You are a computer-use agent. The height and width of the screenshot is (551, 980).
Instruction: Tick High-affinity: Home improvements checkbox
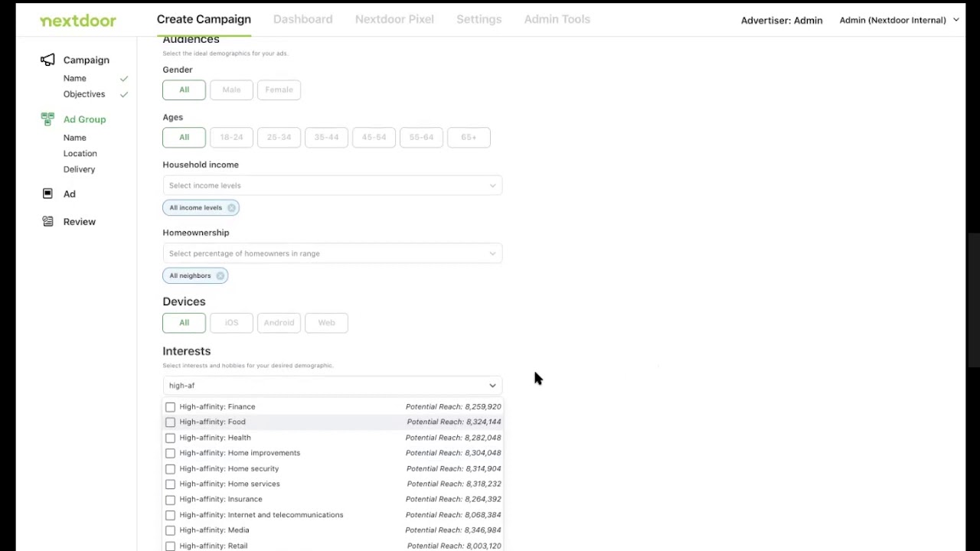point(170,453)
